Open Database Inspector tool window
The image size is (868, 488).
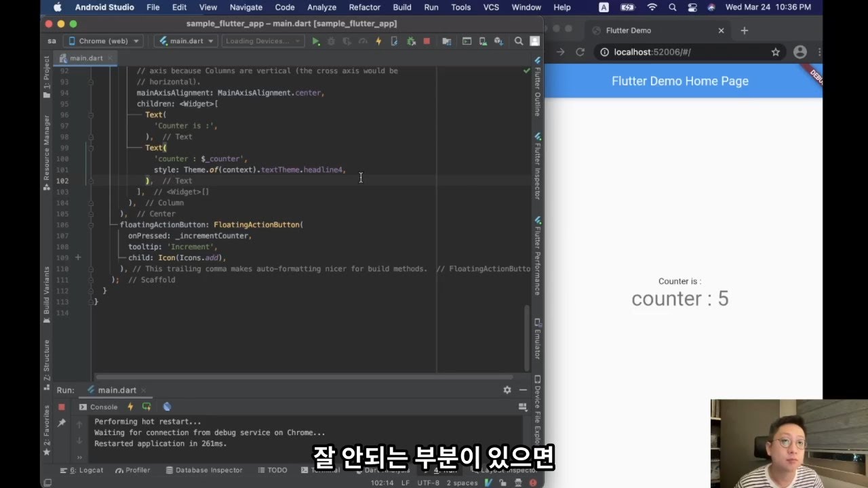pos(203,470)
